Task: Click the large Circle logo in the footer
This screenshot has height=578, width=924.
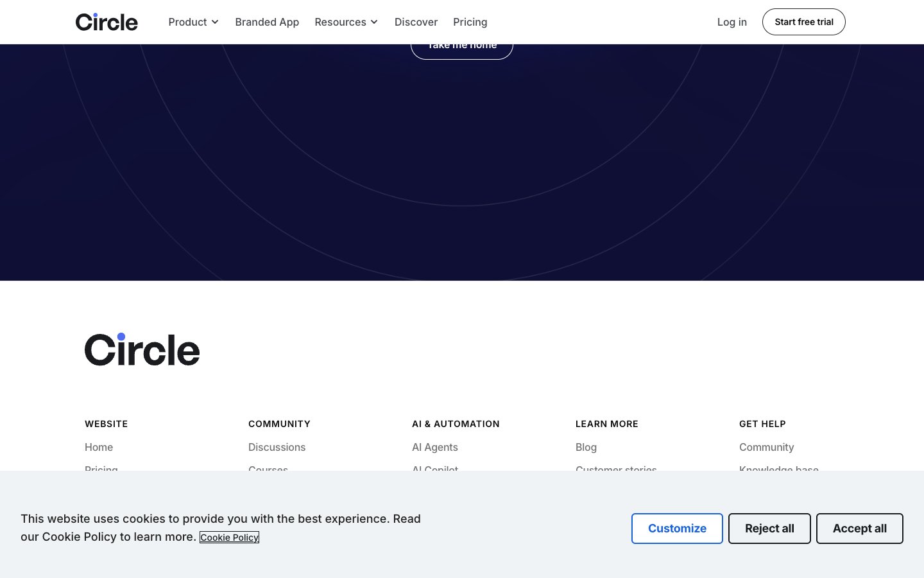Action: (x=142, y=349)
